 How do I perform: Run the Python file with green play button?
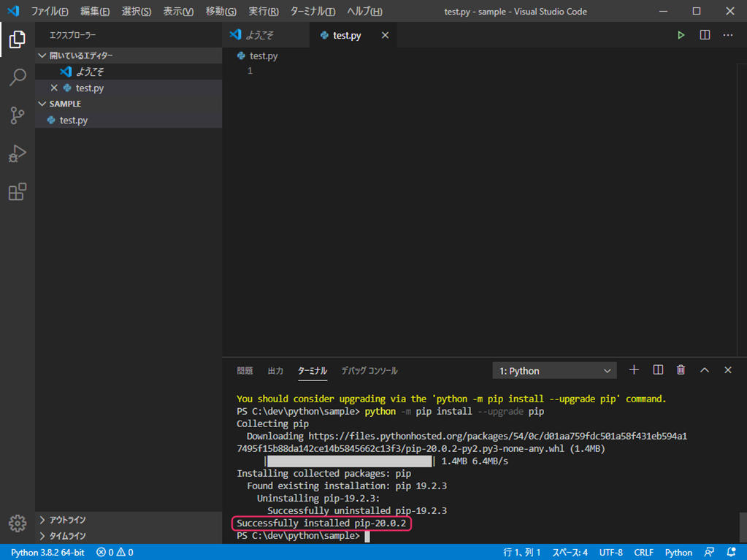[681, 35]
